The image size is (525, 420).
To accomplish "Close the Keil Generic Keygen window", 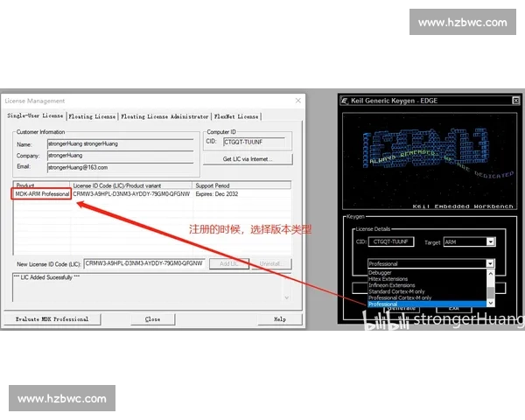I will click(x=516, y=101).
